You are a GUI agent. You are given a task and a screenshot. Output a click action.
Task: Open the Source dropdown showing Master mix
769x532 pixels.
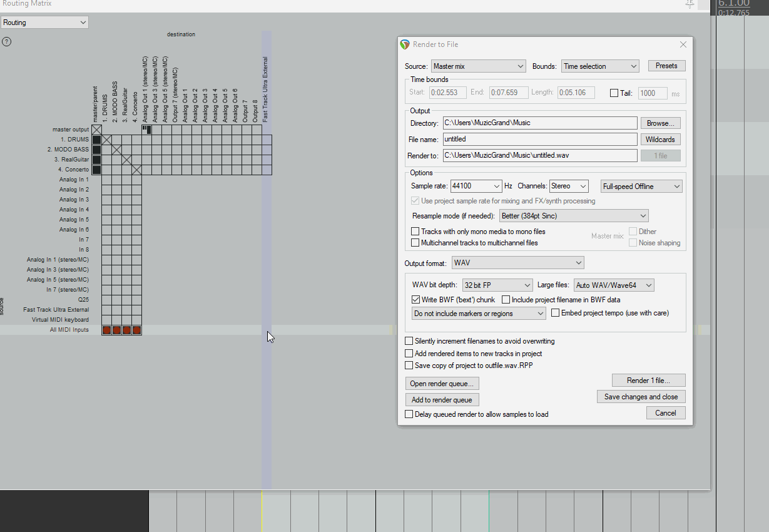(x=478, y=66)
